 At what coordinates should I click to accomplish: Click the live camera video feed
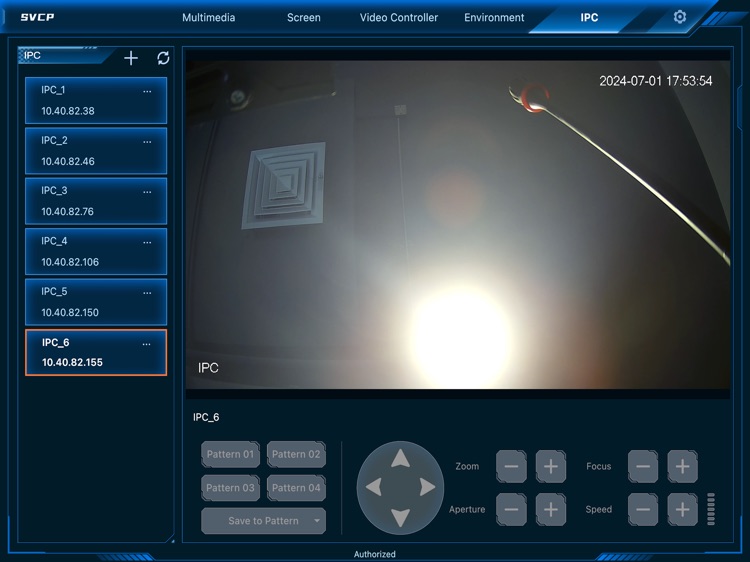[x=458, y=224]
